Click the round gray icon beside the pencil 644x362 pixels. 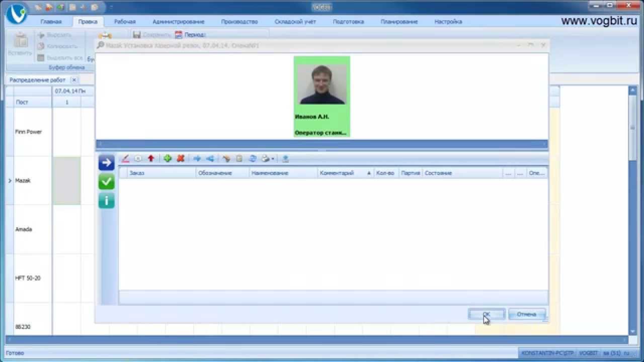tap(138, 158)
